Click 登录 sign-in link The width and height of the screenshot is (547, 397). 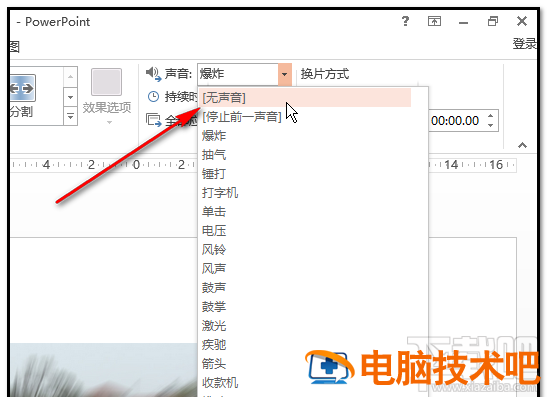pos(524,44)
